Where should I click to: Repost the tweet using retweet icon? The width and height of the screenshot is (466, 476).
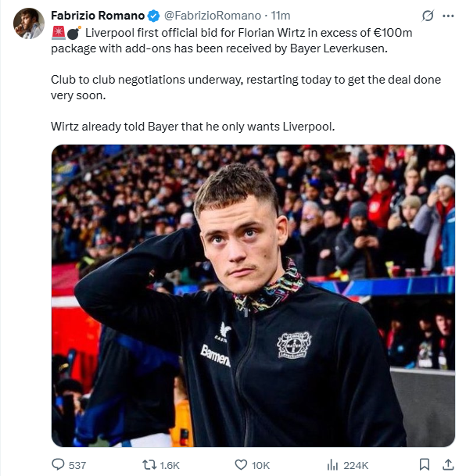coord(149,464)
